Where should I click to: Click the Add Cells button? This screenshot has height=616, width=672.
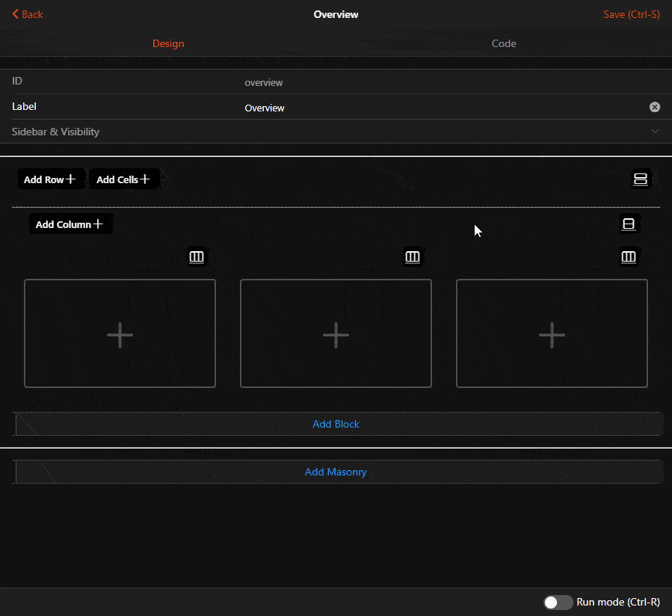pos(124,179)
